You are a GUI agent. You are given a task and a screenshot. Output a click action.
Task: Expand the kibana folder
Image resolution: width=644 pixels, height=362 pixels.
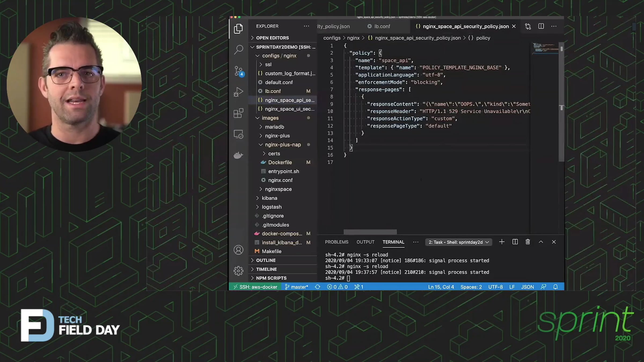pos(283,198)
